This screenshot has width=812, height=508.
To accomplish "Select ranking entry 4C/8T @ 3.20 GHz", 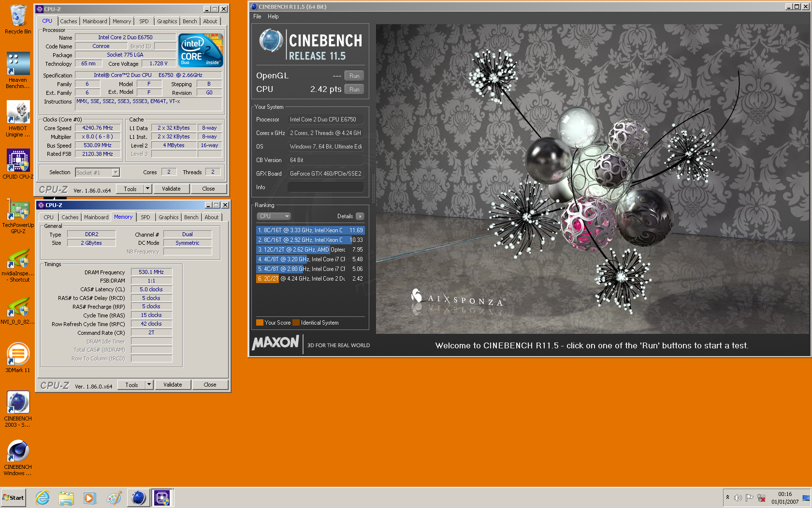I will point(310,259).
